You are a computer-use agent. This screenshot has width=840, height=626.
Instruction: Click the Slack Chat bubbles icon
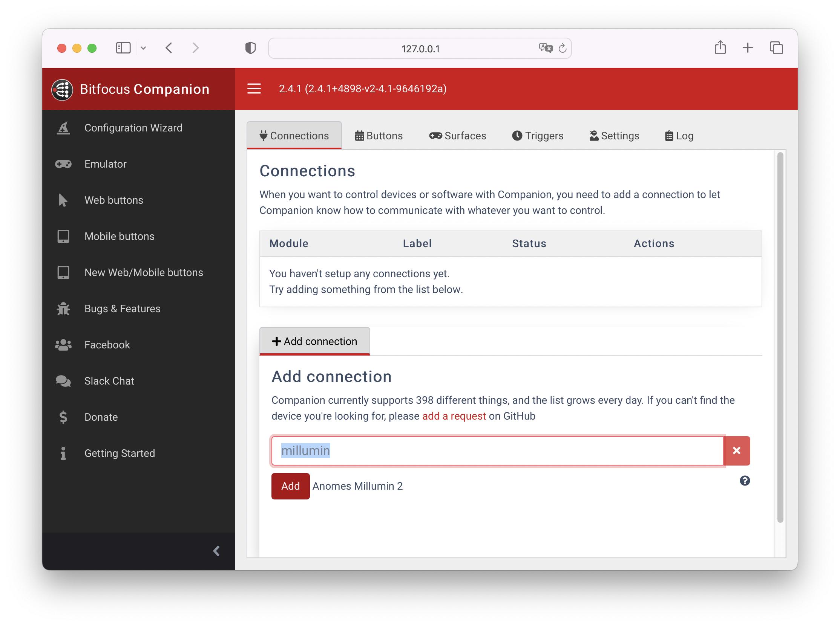(63, 381)
